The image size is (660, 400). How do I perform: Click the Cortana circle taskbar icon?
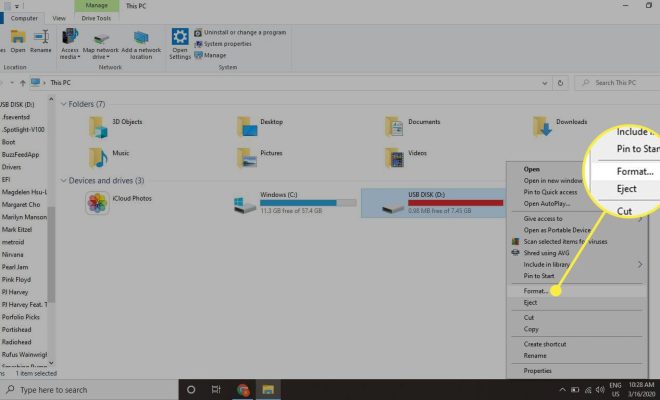(191, 390)
